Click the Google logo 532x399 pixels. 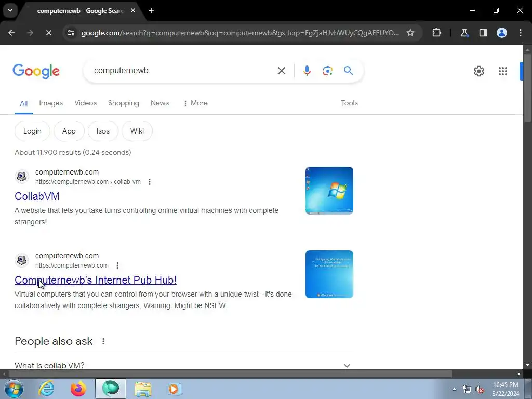(36, 71)
